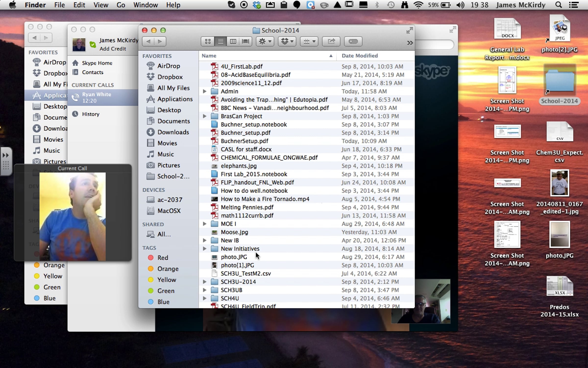Select the Red tag

click(x=162, y=258)
